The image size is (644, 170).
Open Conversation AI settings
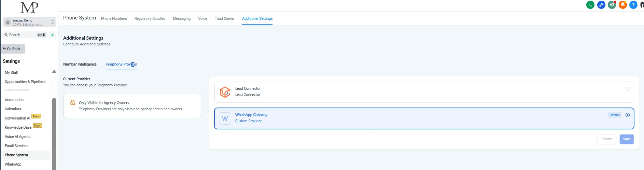click(x=17, y=118)
